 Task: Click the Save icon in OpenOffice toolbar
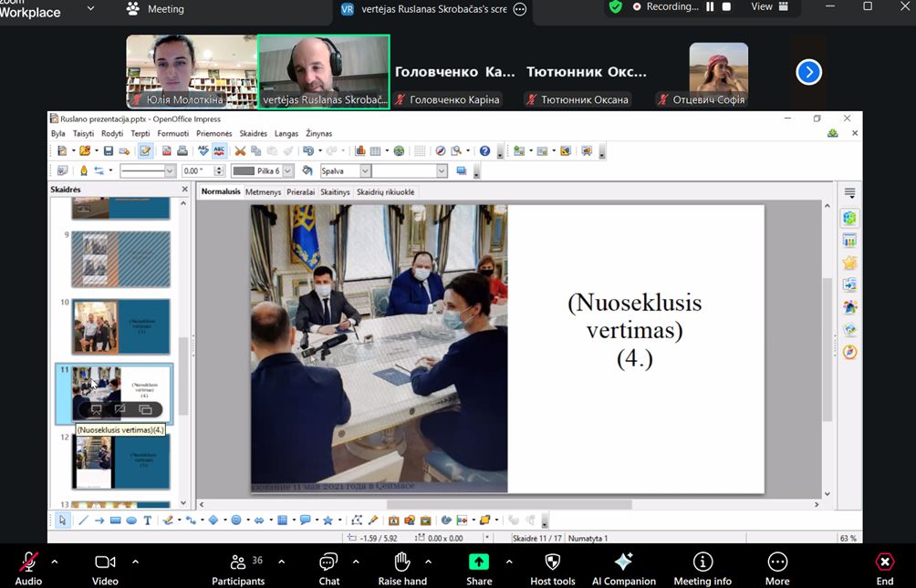(x=109, y=150)
